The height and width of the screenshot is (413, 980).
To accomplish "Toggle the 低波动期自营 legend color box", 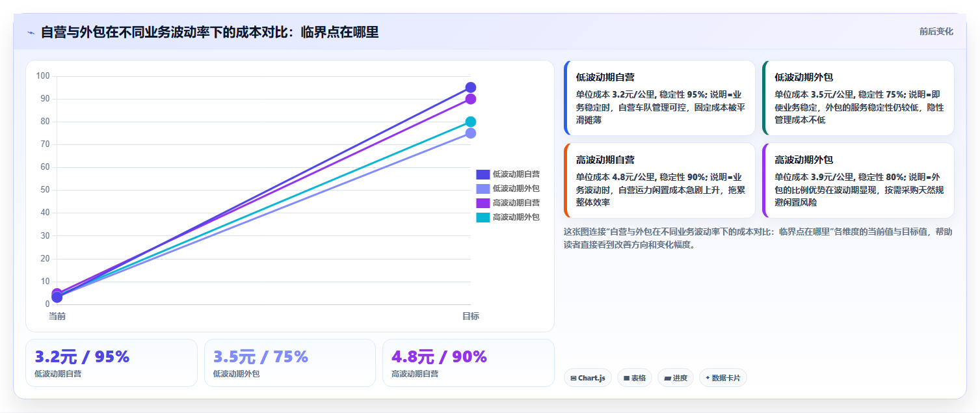I will point(483,174).
